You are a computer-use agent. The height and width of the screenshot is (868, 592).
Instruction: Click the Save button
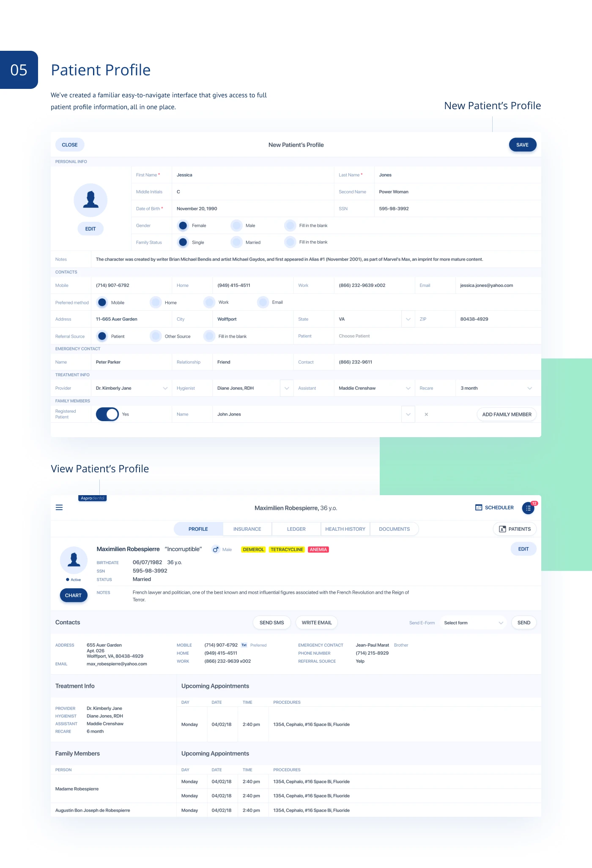coord(523,145)
